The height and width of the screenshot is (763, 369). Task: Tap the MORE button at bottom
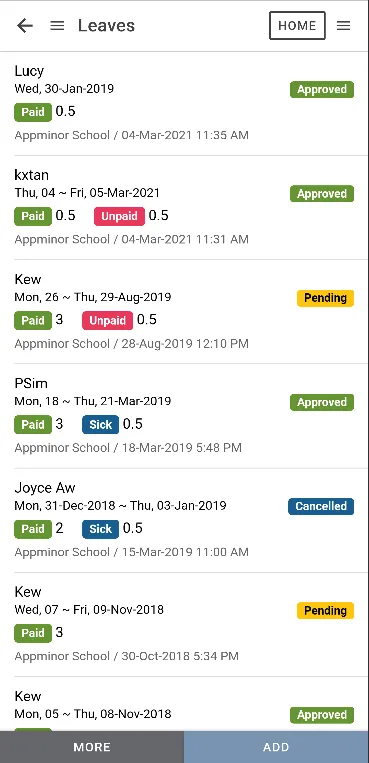pos(92,747)
